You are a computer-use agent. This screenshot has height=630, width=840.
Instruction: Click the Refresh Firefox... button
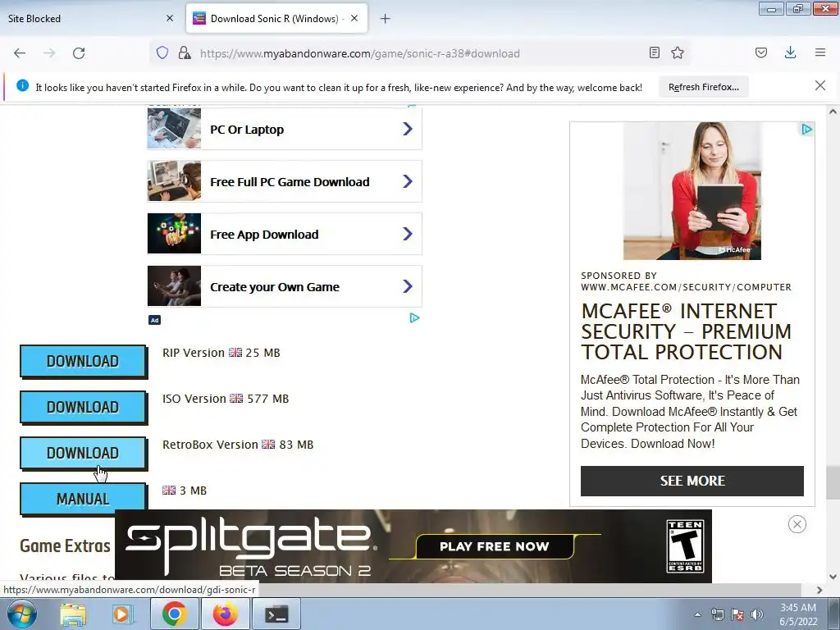pos(703,87)
